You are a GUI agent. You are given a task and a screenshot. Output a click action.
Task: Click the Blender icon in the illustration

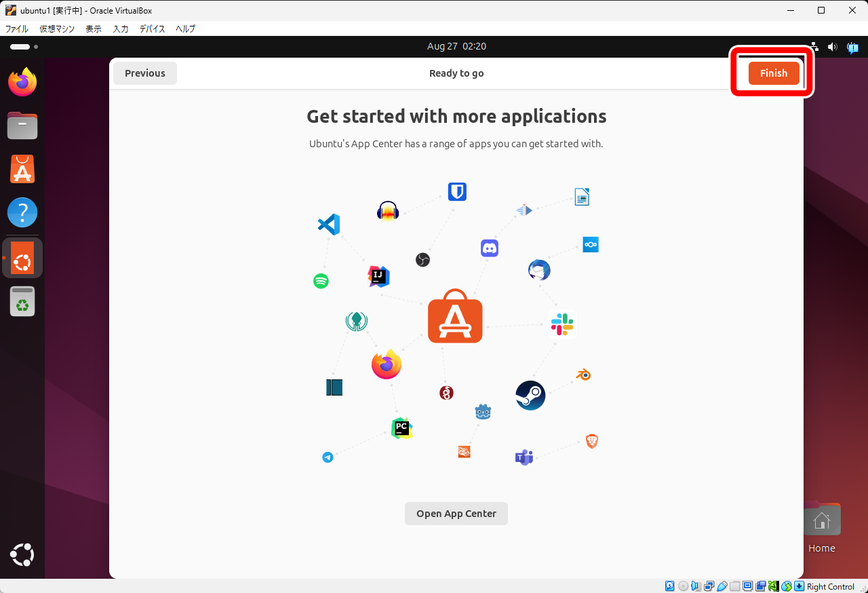583,375
